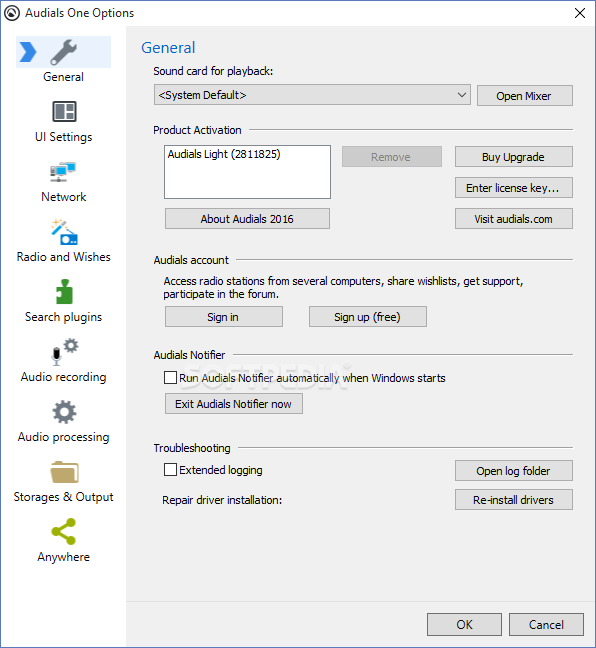Click the General heading text
Screen dimensions: 596x648
pyautogui.click(x=168, y=48)
